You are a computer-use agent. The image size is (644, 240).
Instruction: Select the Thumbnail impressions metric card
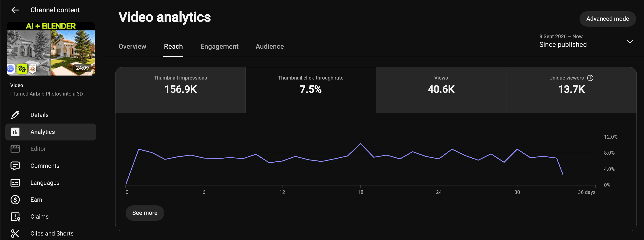180,90
